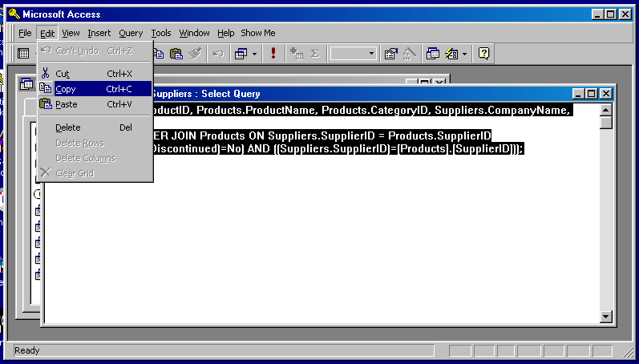The image size is (639, 364).
Task: Click the Show Me menu item
Action: (x=258, y=33)
